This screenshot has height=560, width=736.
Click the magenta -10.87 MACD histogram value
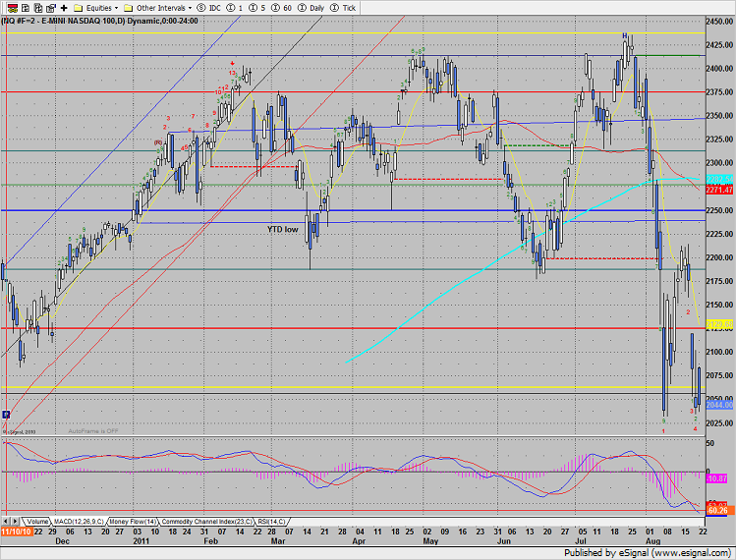click(717, 478)
